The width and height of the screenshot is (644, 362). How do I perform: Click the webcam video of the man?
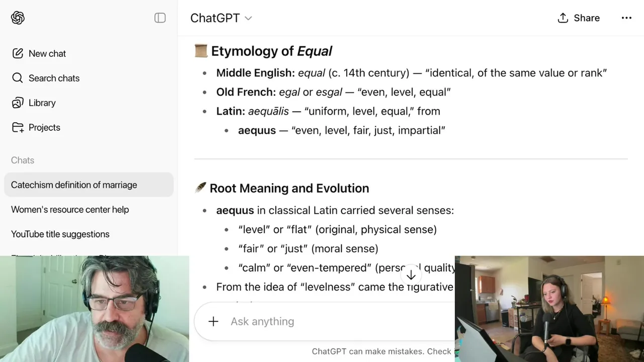click(95, 309)
